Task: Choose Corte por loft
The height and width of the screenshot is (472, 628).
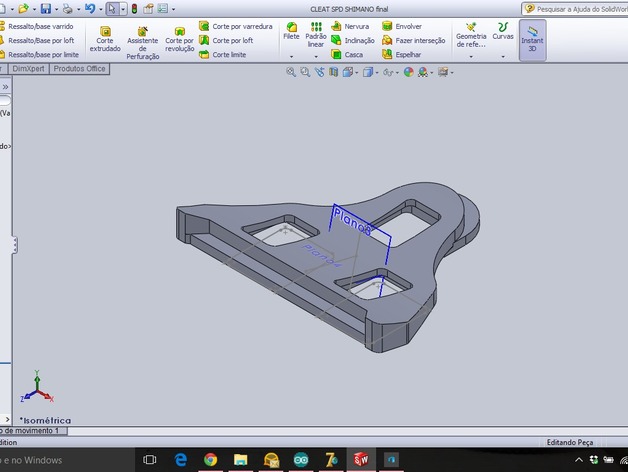Action: [226, 40]
